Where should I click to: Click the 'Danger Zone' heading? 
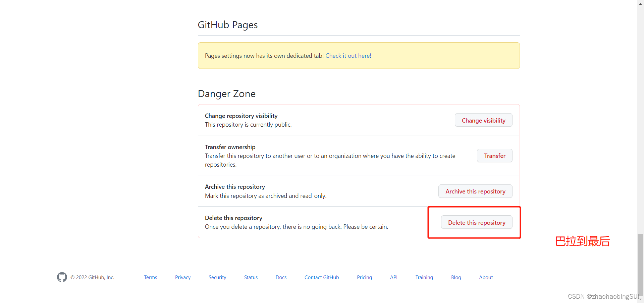(227, 94)
